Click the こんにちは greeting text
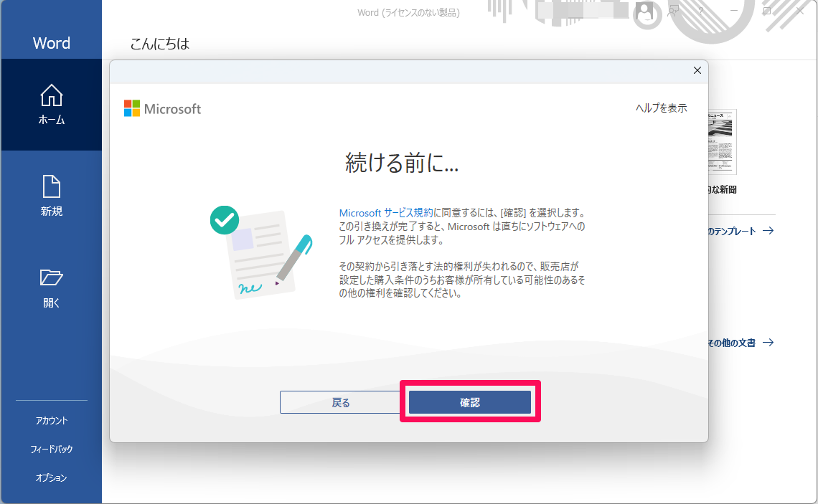This screenshot has height=504, width=818. point(159,44)
